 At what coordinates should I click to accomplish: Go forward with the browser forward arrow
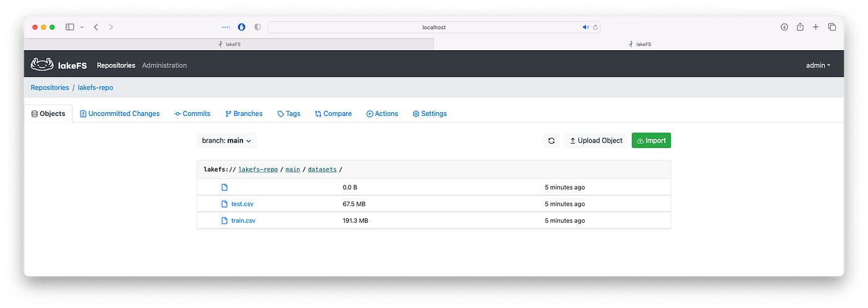click(111, 27)
